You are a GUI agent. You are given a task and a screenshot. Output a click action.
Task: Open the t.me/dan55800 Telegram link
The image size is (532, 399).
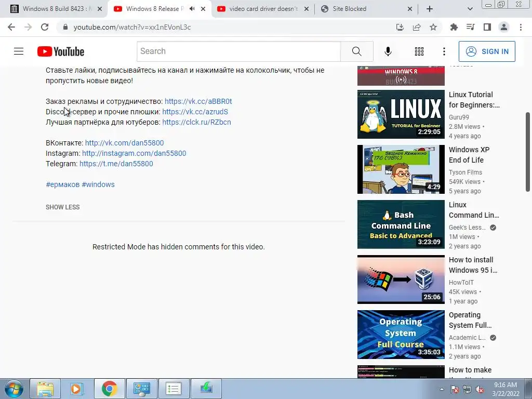point(116,164)
